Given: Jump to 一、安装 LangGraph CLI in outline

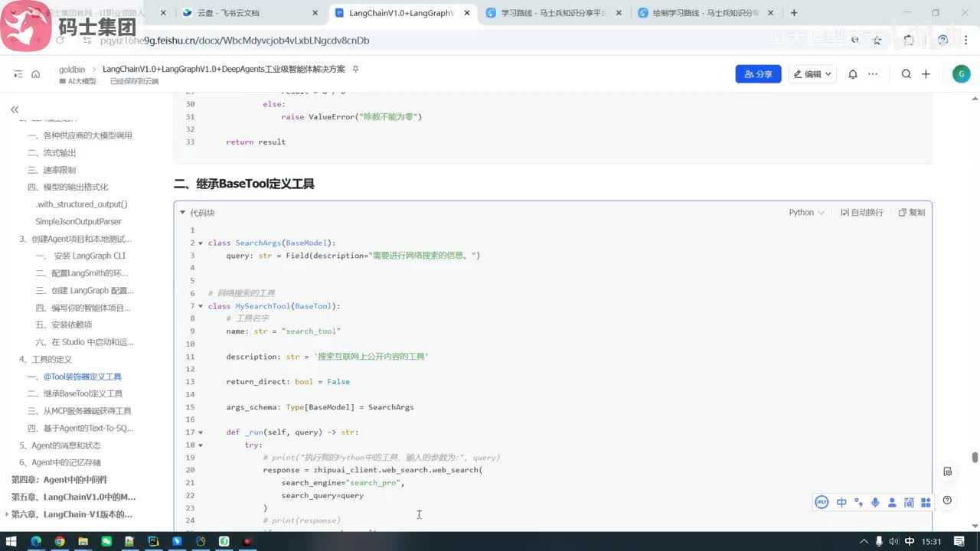Looking at the screenshot, I should pyautogui.click(x=80, y=256).
